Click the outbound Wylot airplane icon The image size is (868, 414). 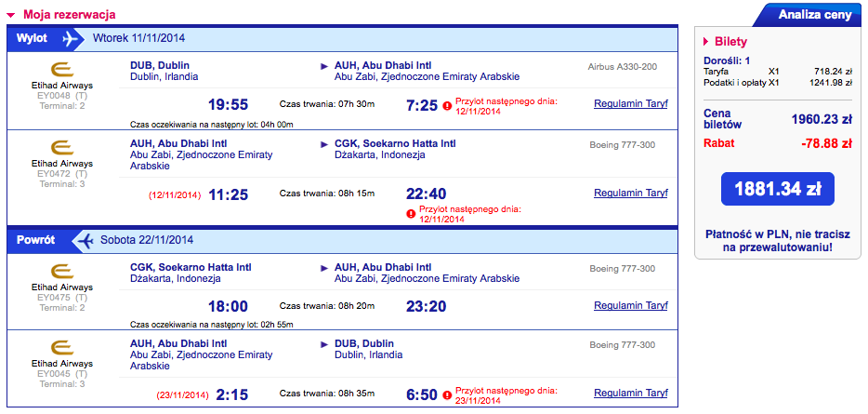pyautogui.click(x=70, y=39)
